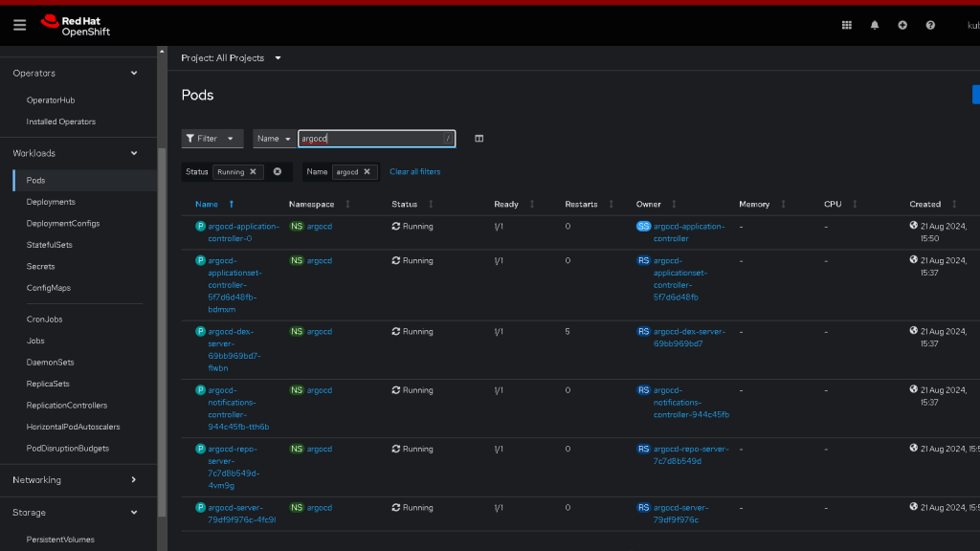Viewport: 980px width, 551px height.
Task: Click the RS badge of argocd-server owner
Action: (643, 507)
